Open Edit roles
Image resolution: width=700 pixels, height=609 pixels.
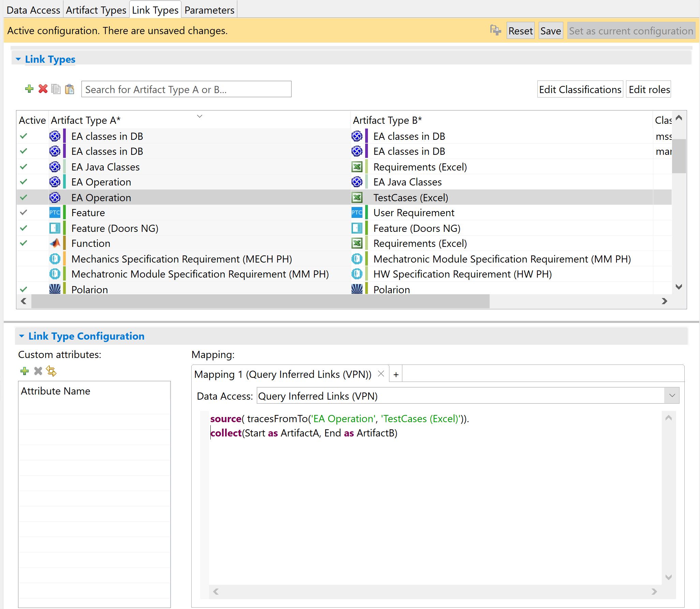click(649, 89)
